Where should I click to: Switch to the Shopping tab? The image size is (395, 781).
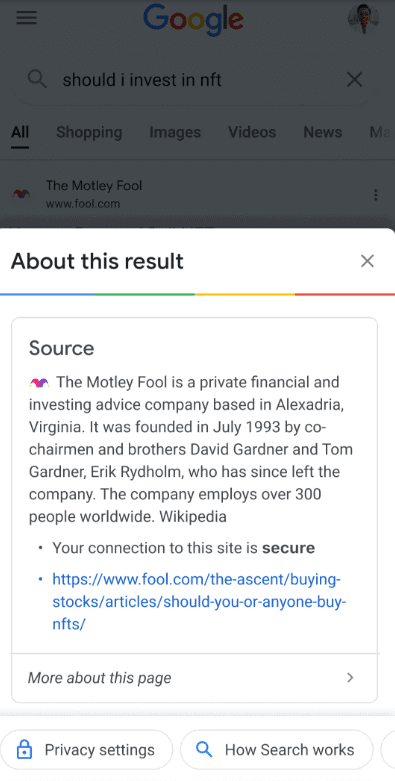click(x=89, y=132)
